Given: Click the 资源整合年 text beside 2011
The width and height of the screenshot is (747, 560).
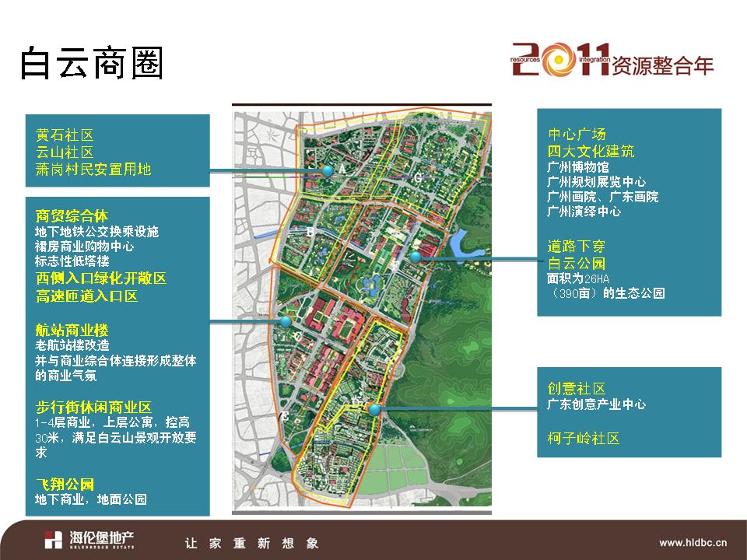Looking at the screenshot, I should point(663,65).
